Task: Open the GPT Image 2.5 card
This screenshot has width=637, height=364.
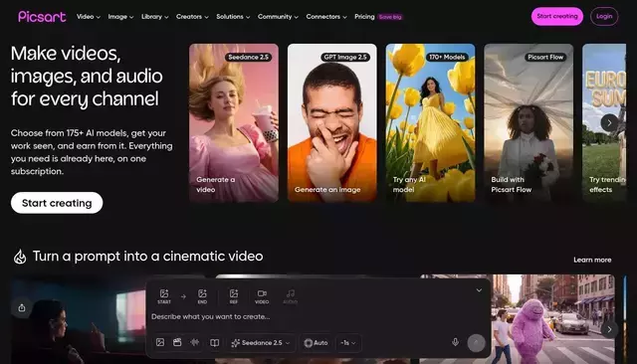Action: [331, 123]
